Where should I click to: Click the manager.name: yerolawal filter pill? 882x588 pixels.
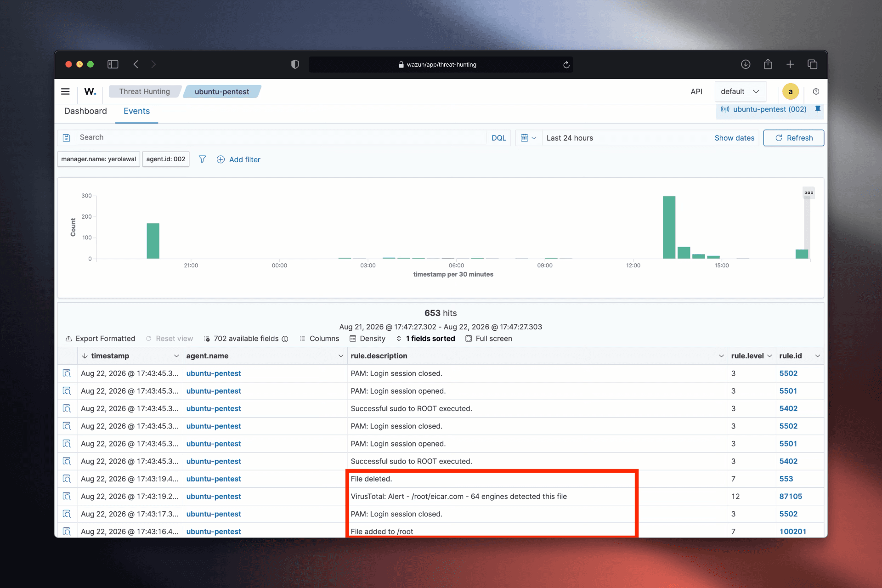(98, 159)
